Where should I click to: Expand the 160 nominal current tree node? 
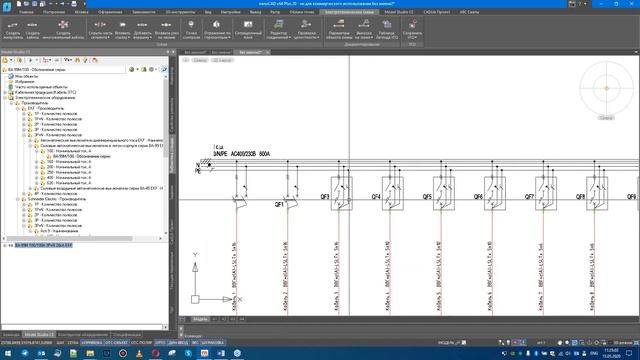[x=37, y=162]
